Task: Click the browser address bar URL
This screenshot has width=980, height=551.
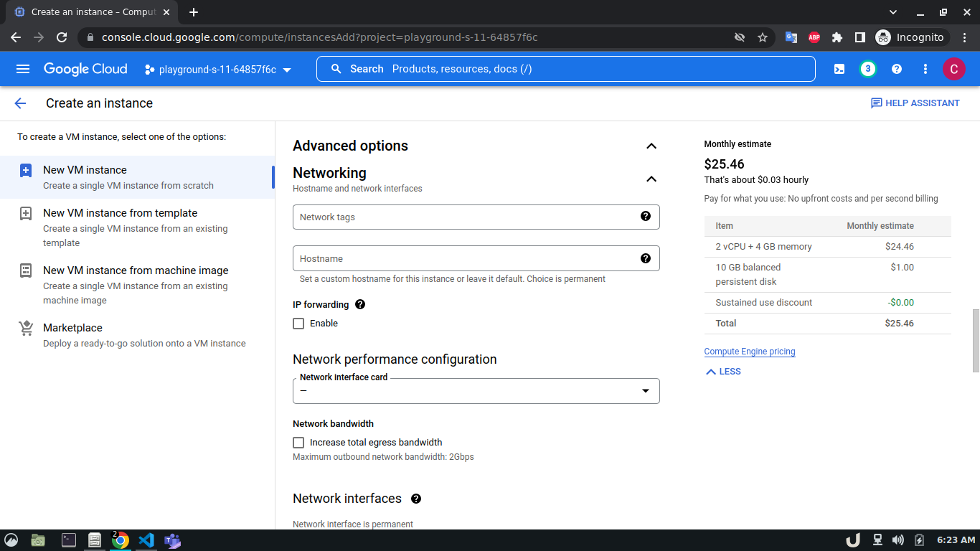Action: (x=320, y=37)
